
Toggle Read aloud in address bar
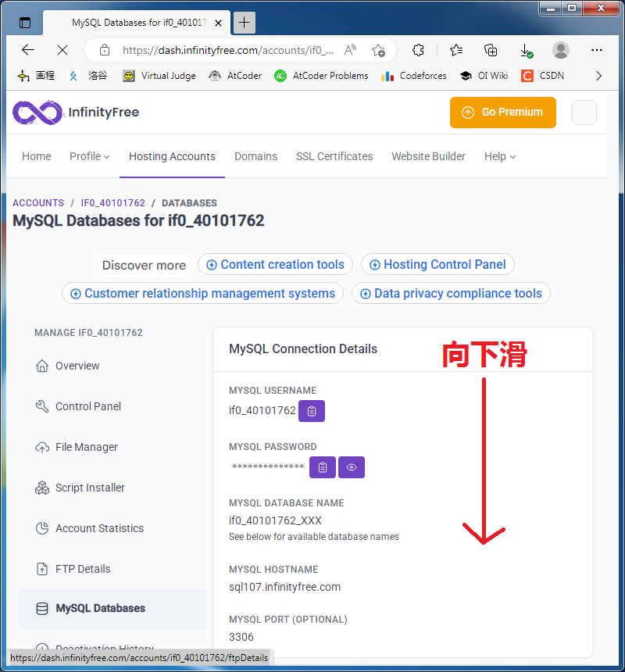(351, 50)
